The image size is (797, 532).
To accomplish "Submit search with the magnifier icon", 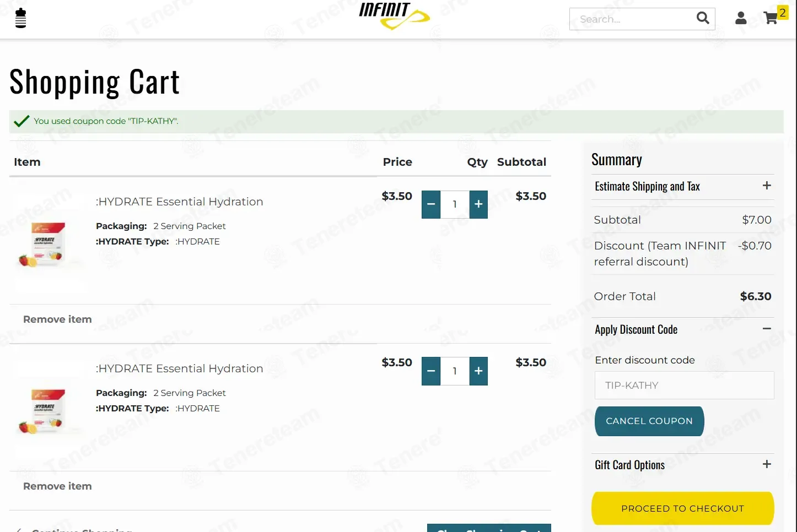I will (x=703, y=18).
